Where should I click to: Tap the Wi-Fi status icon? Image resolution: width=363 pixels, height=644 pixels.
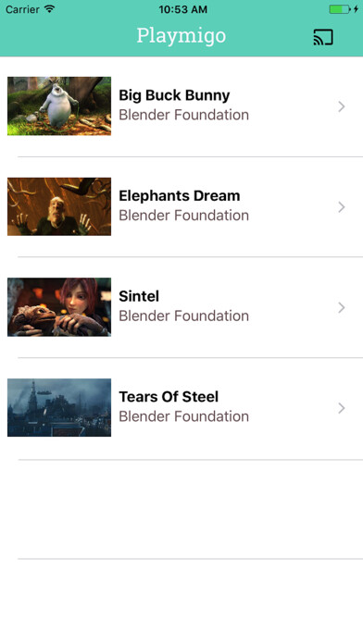tap(50, 9)
